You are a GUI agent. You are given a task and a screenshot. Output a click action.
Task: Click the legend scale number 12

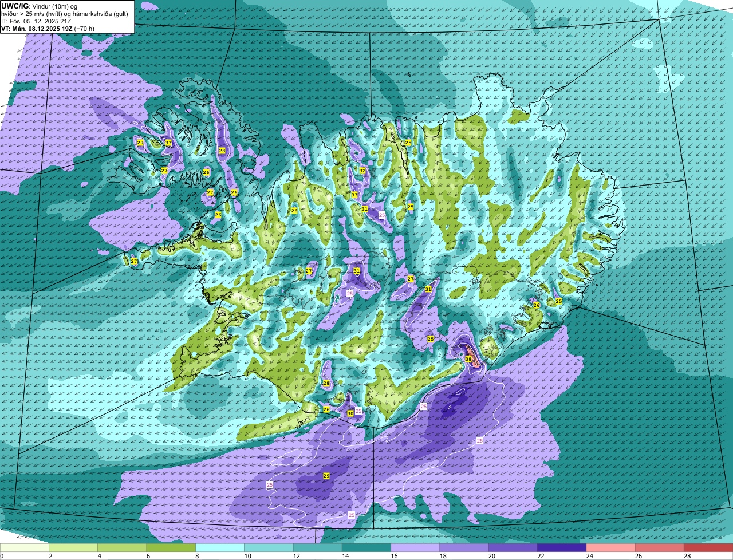(296, 556)
